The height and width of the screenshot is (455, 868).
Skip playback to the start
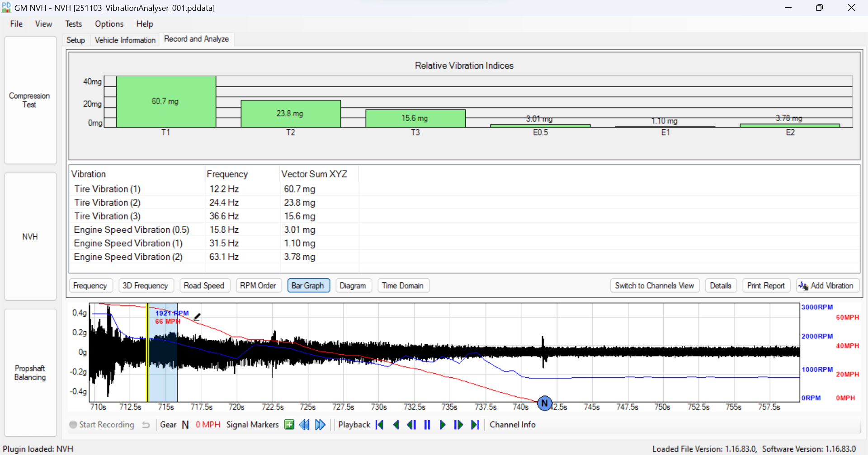pos(380,425)
